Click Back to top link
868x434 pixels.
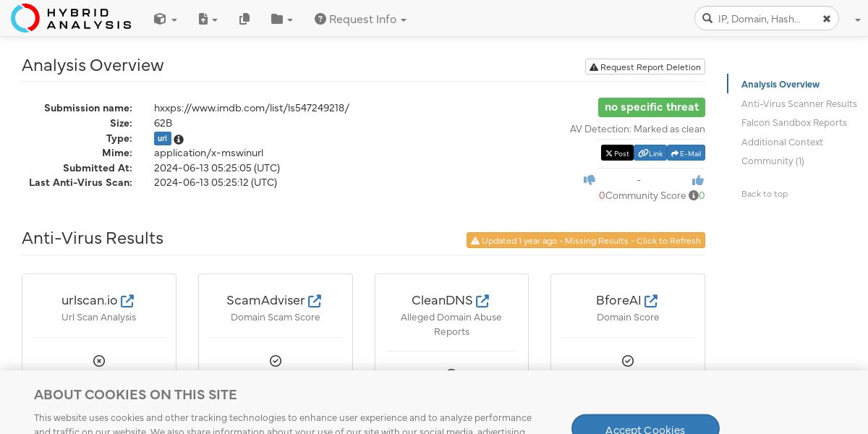point(765,193)
